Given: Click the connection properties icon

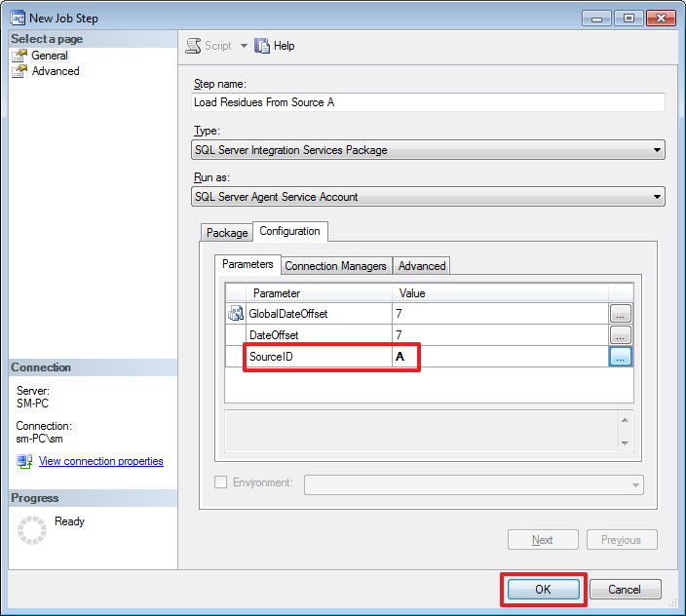Looking at the screenshot, I should pos(24,461).
